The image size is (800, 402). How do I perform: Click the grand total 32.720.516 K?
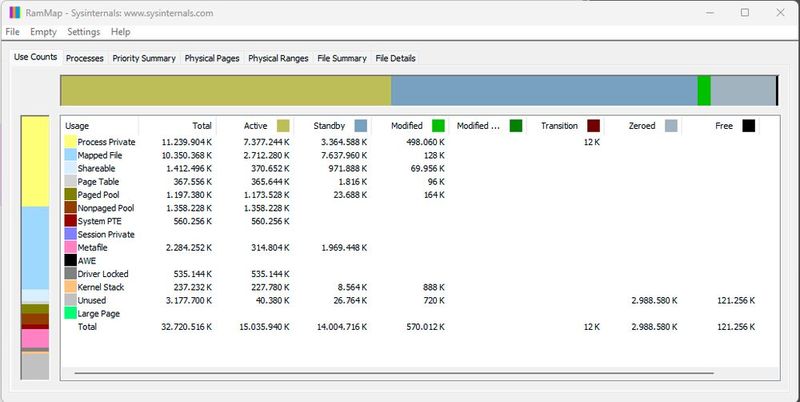coord(187,326)
